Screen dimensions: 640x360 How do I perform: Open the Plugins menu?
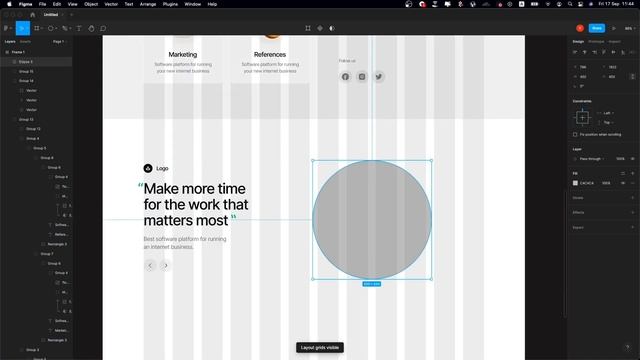(170, 4)
